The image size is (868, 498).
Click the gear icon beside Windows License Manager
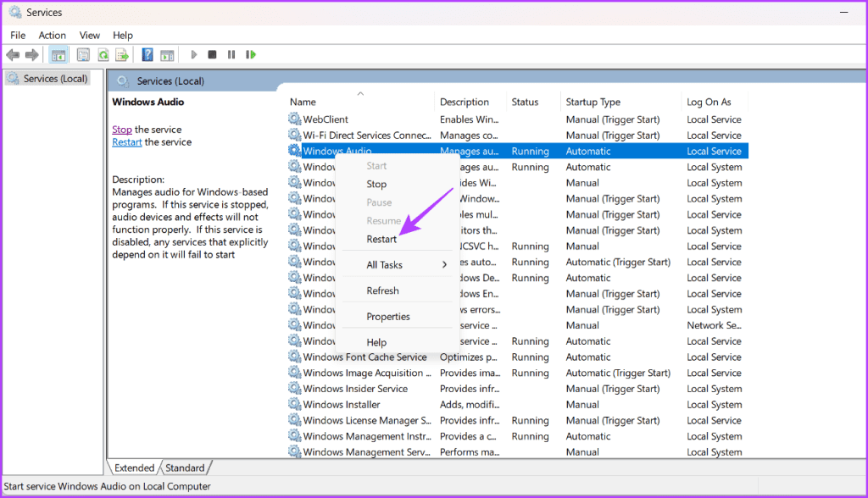click(294, 420)
